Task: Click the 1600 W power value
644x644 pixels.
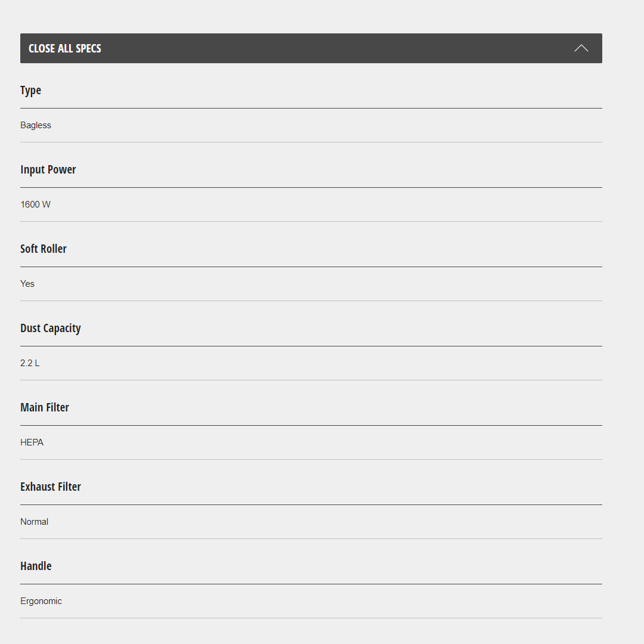Action: point(36,205)
